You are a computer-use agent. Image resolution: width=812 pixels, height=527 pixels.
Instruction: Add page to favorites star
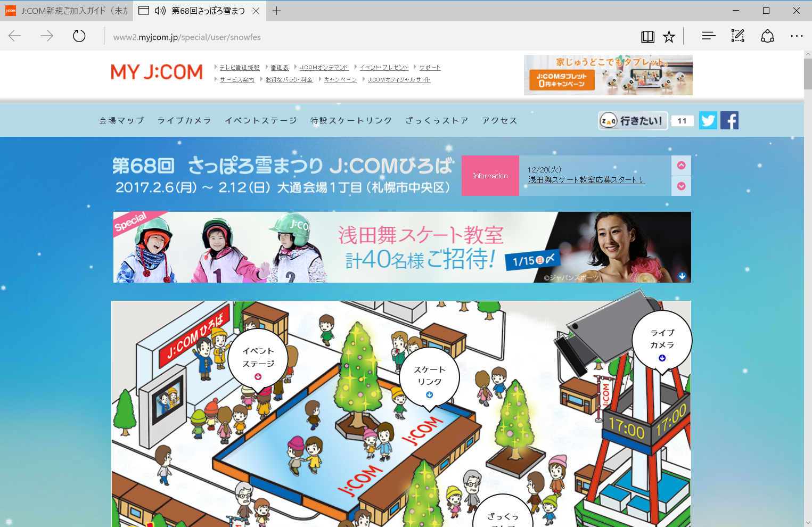(669, 37)
